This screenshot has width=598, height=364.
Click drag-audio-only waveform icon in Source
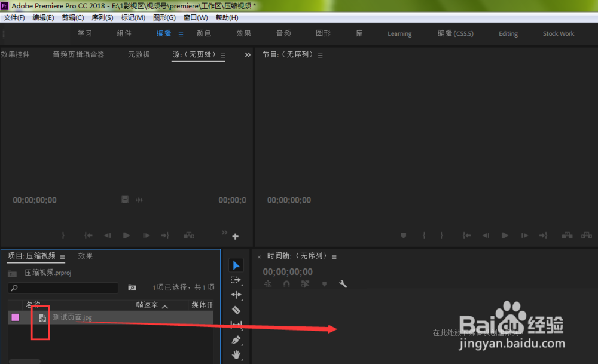coord(139,200)
